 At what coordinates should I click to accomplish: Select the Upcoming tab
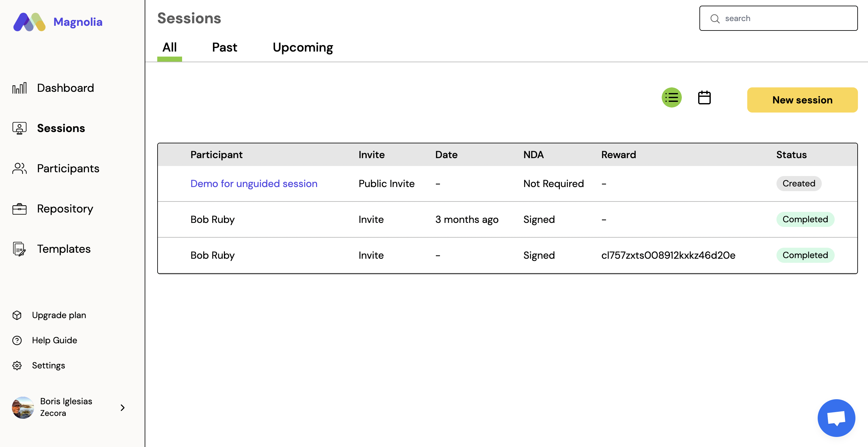[303, 47]
